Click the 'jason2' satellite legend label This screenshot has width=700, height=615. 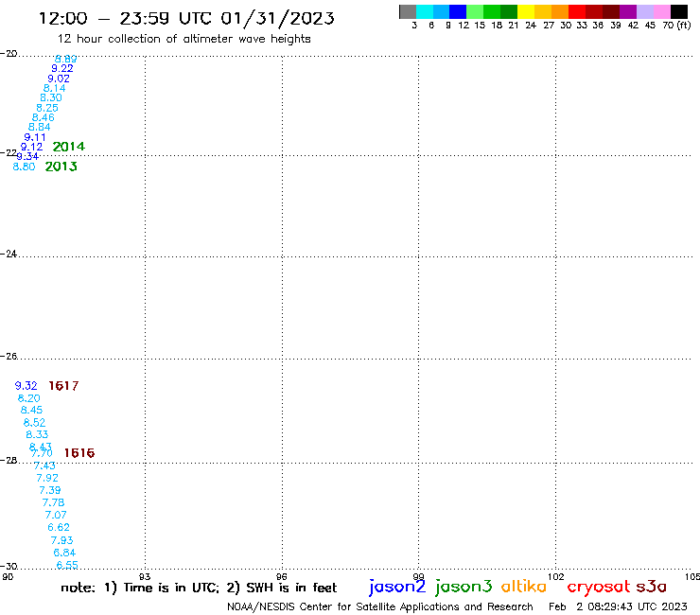pos(397,587)
